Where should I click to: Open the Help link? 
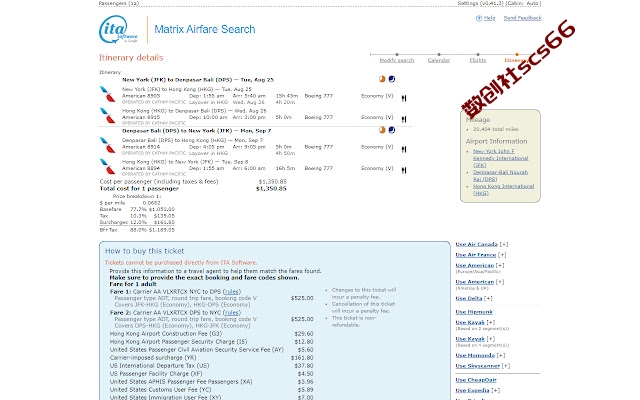tap(489, 18)
